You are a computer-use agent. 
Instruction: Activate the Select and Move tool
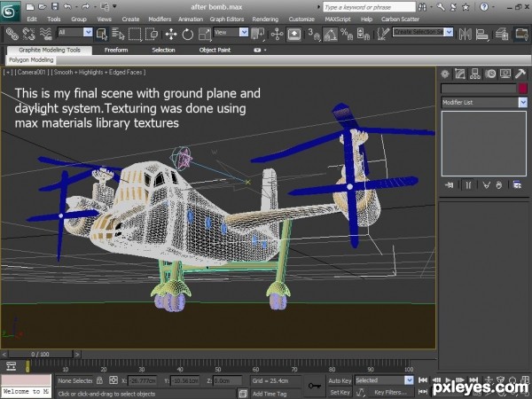171,35
